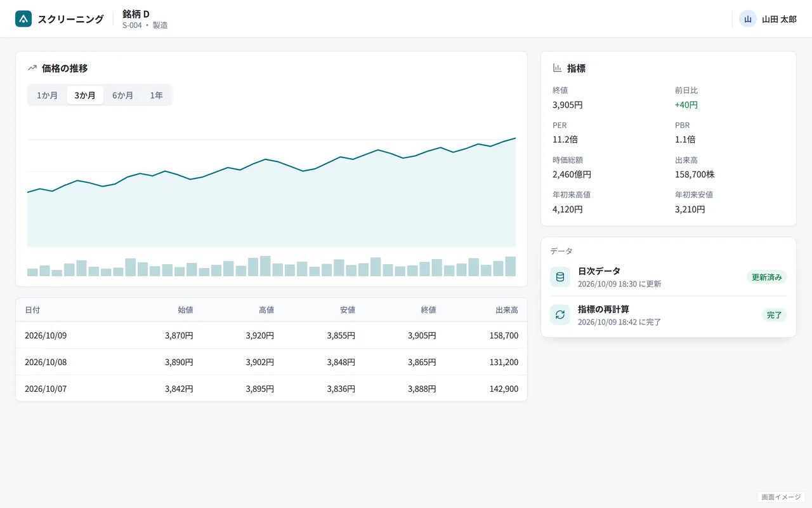Switch chart range to 1か月
Image resolution: width=812 pixels, height=508 pixels.
(x=48, y=95)
